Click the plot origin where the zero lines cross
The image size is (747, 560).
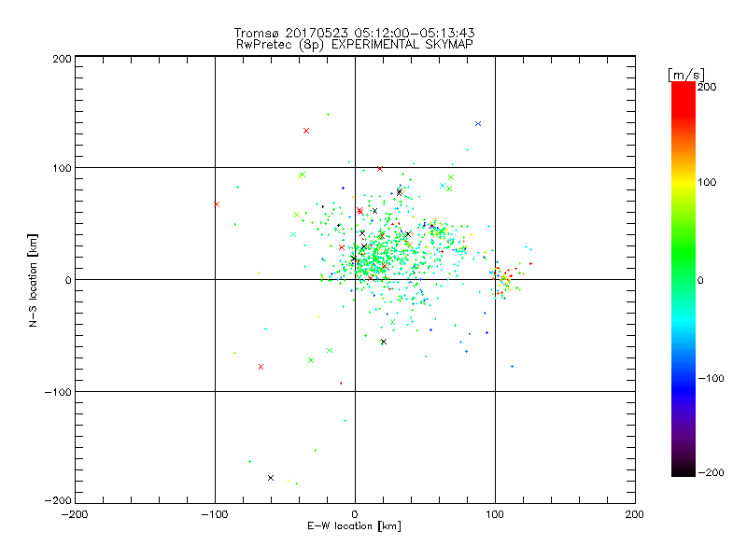[x=355, y=279]
